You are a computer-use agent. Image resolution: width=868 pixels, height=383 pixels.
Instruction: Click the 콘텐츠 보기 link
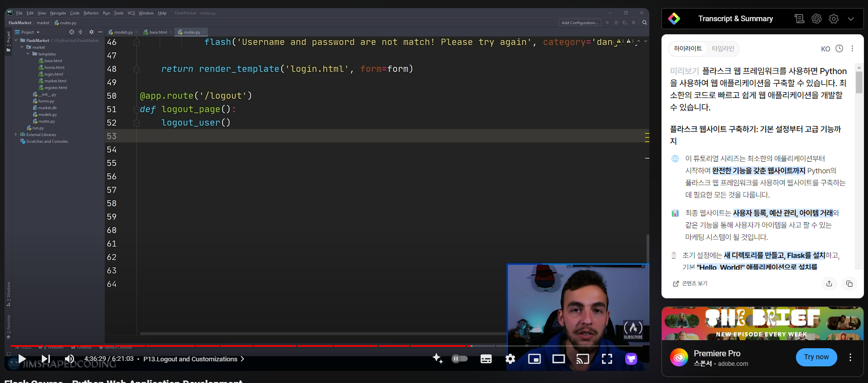690,284
